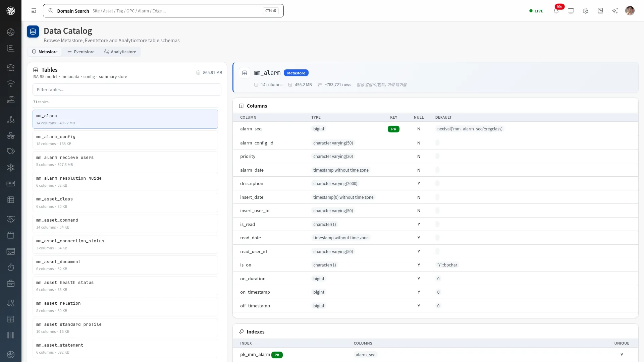The image size is (644, 362).
Task: Open the sort shapes sidebar icon
Action: (x=11, y=303)
